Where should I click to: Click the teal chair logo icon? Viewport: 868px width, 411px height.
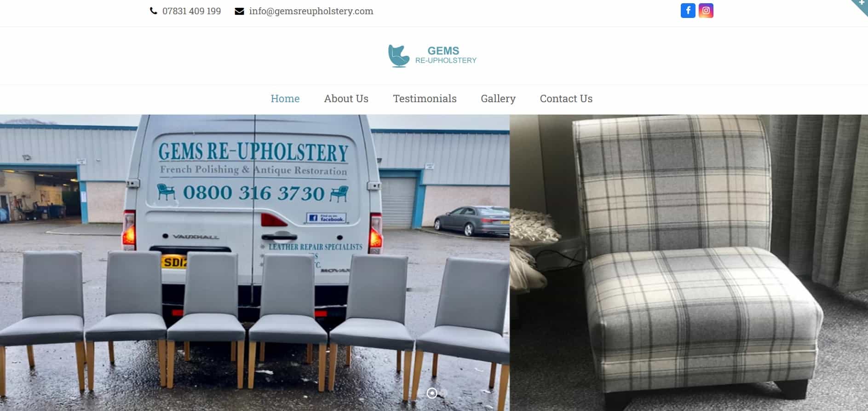point(398,56)
